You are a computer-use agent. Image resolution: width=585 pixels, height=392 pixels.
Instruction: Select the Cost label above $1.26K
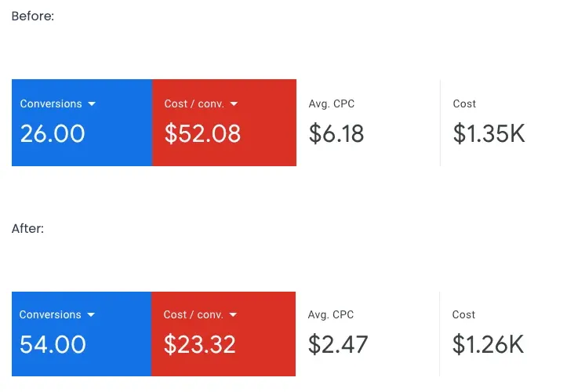(463, 314)
